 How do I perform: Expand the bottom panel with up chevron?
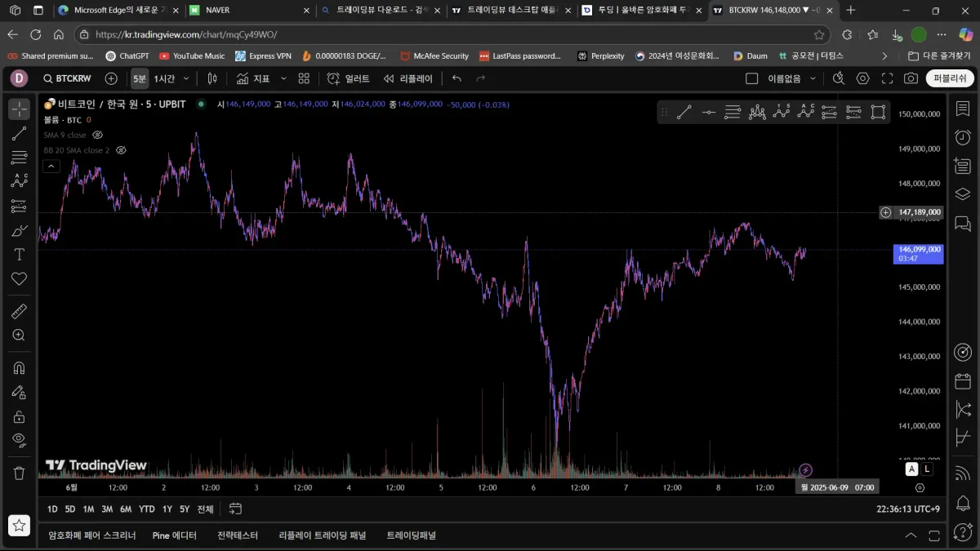click(911, 535)
